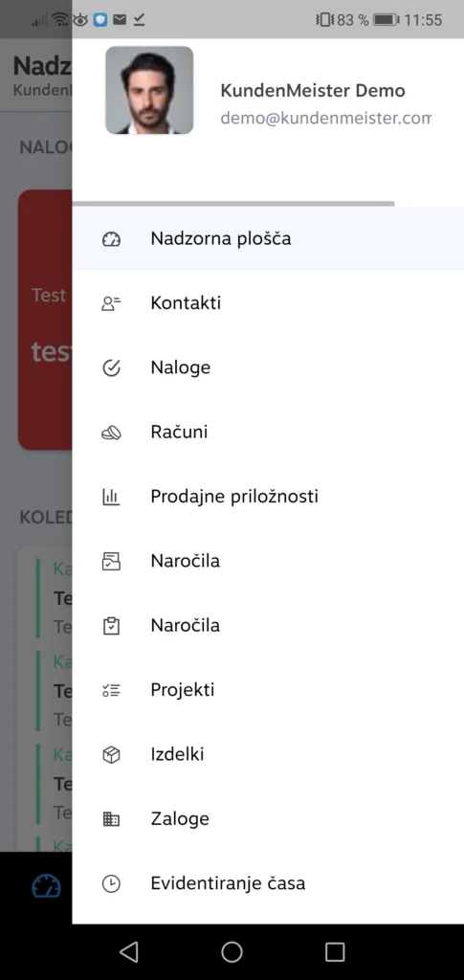The width and height of the screenshot is (464, 980).
Task: Open the Nadzorna plošča menu item
Action: (268, 238)
